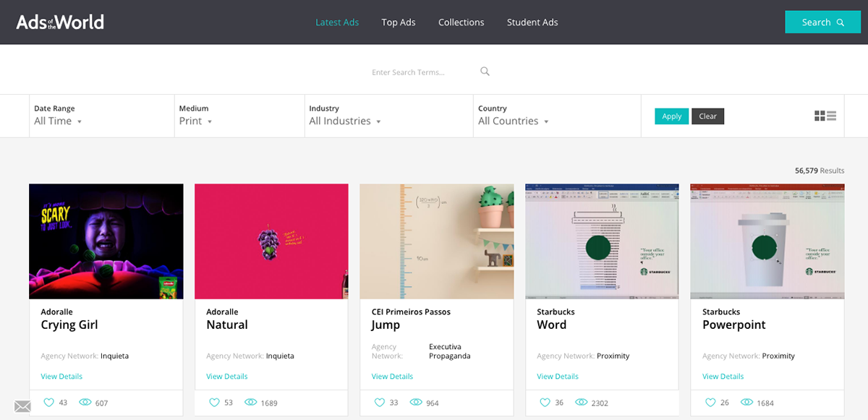
Task: Open the Medium Print dropdown
Action: (x=195, y=121)
